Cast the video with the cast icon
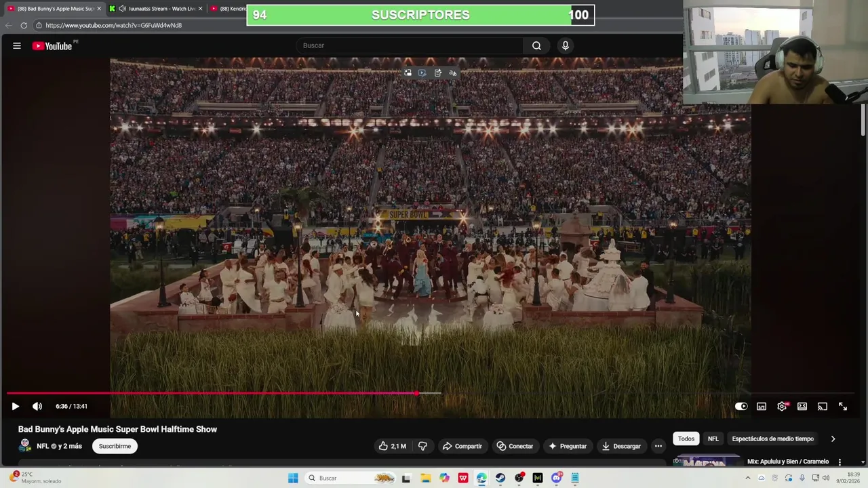Image resolution: width=868 pixels, height=488 pixels. [x=823, y=406]
